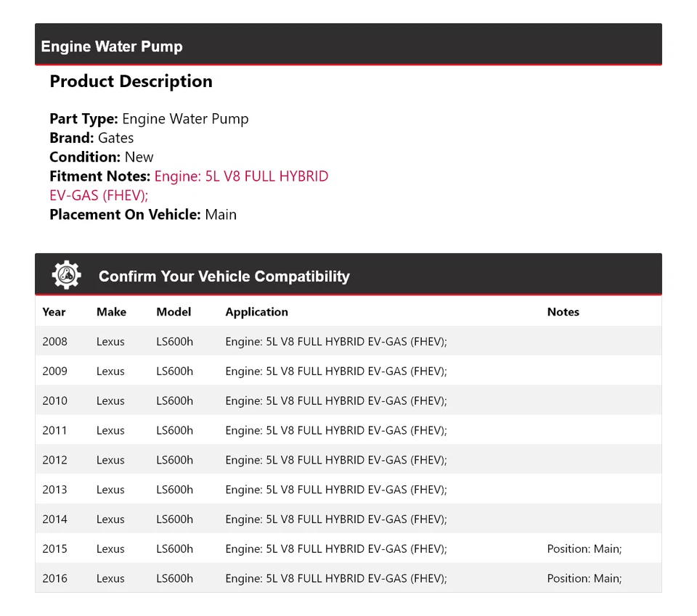Image resolution: width=697 pixels, height=616 pixels.
Task: Click the Year column header
Action: (x=54, y=312)
